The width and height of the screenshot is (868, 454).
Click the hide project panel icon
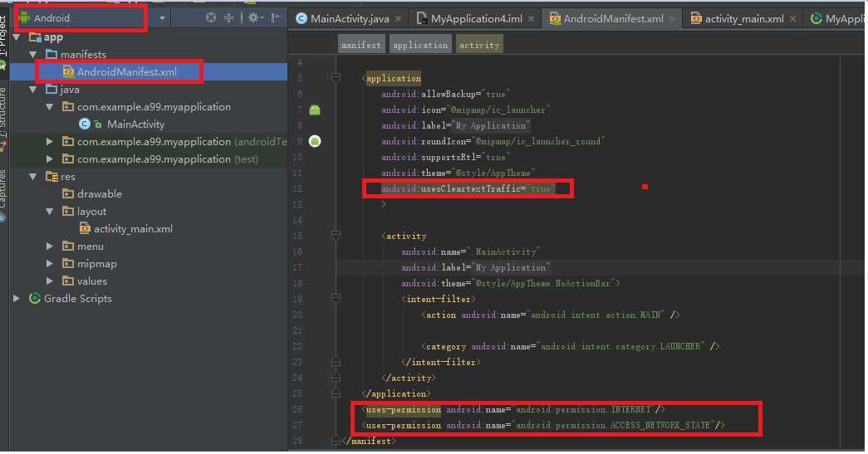(x=276, y=17)
